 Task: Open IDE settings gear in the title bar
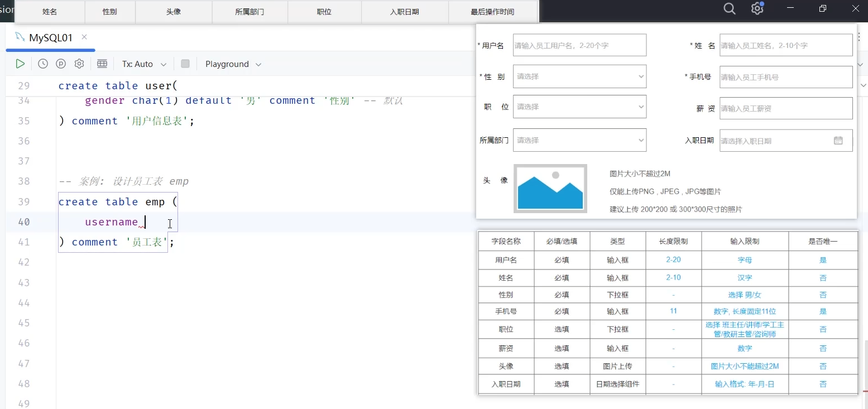coord(757,8)
